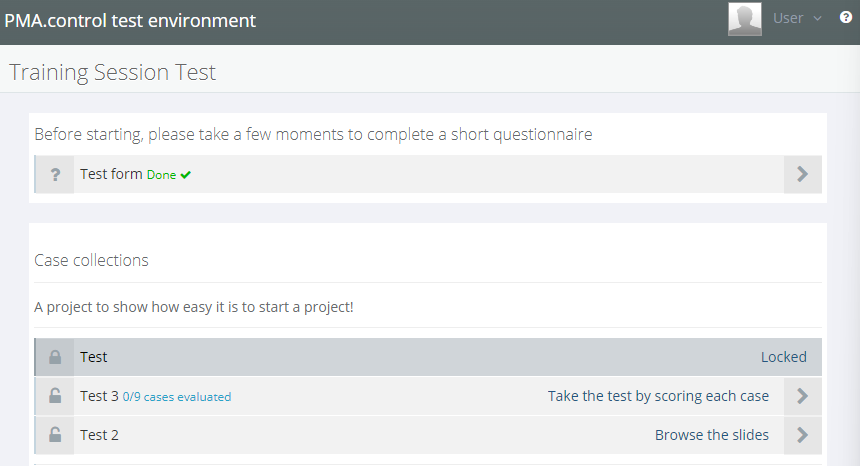The image size is (860, 466).
Task: Click the 'Browse the slides' link
Action: point(711,435)
